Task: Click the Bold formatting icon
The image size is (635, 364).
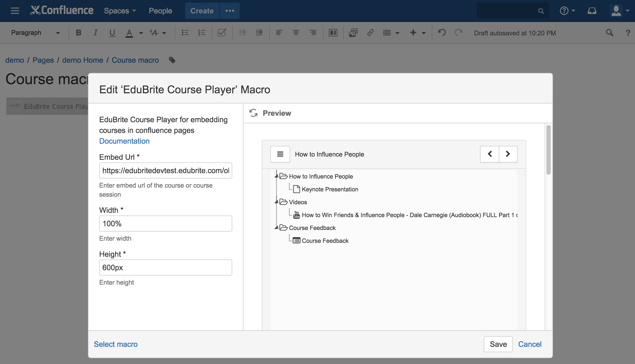Action: click(x=78, y=33)
